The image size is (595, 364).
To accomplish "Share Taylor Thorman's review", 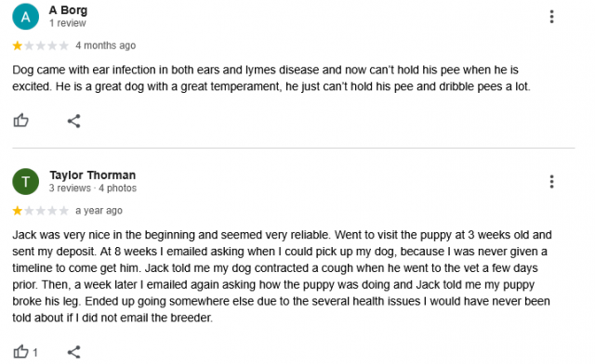I will [x=74, y=352].
